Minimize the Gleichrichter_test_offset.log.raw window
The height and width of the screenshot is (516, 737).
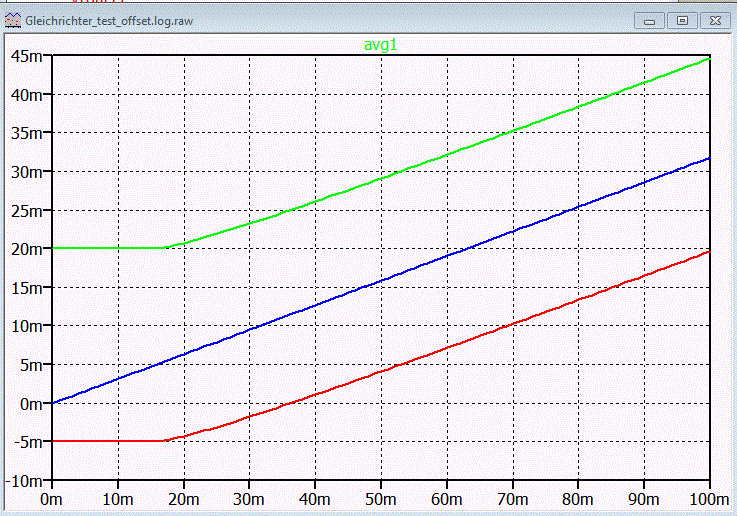(x=650, y=21)
